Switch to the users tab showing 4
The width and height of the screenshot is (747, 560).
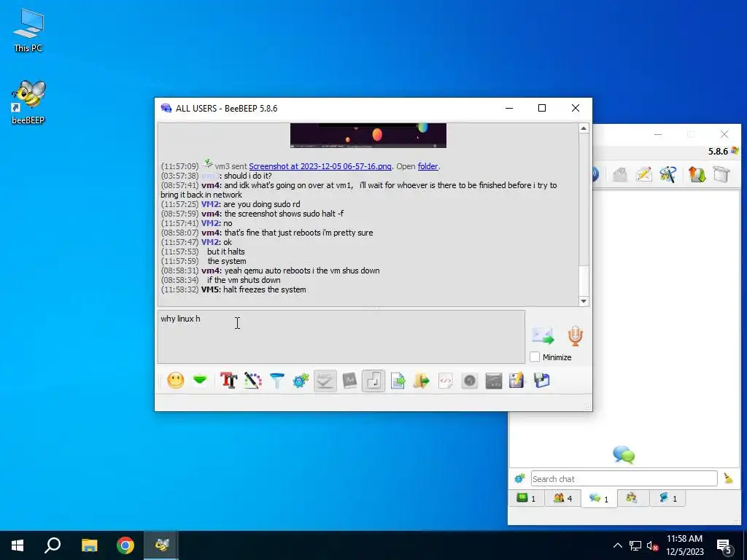(562, 498)
